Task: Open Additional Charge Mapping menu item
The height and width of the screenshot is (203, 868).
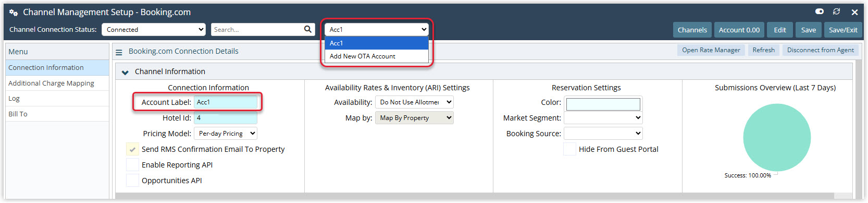Action: point(57,83)
